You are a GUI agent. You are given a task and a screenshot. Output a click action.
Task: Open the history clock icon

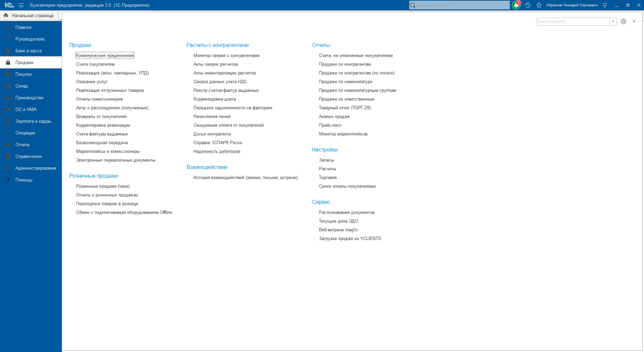pos(528,5)
